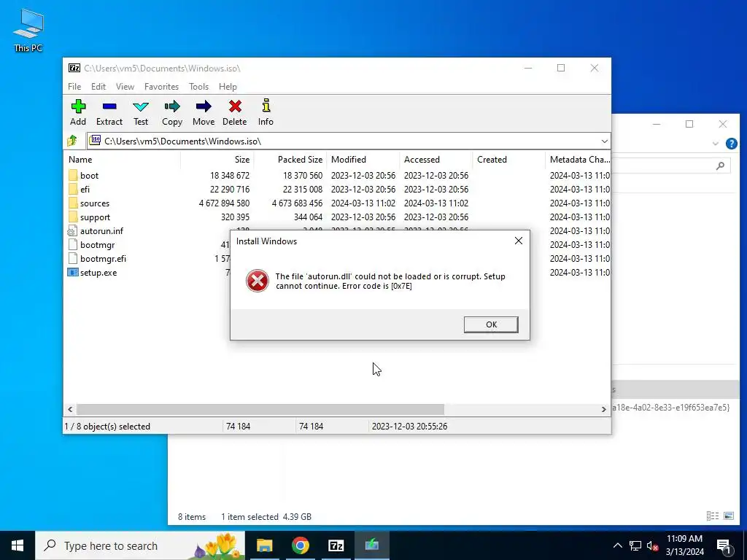Open the Edit menu
Screen dimensions: 747x560
pos(98,87)
